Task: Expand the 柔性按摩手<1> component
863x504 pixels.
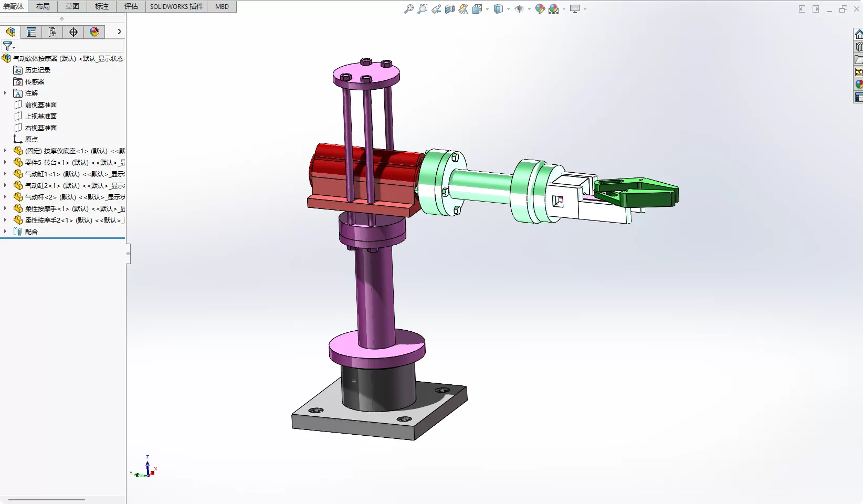Action: pyautogui.click(x=5, y=208)
